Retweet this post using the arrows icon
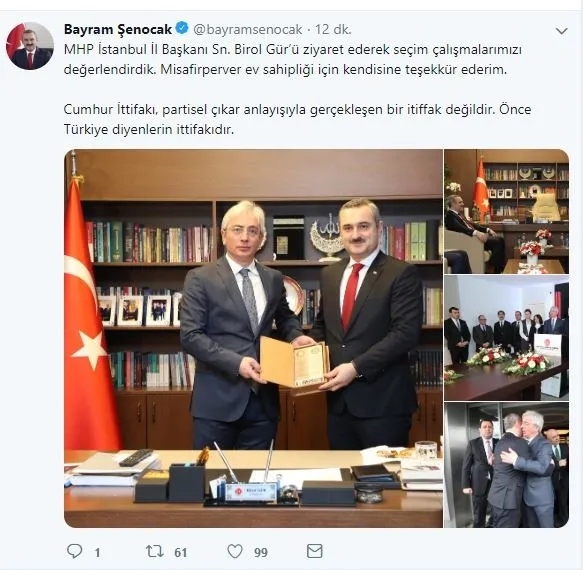Screen dimensions: 583x570 pyautogui.click(x=155, y=551)
